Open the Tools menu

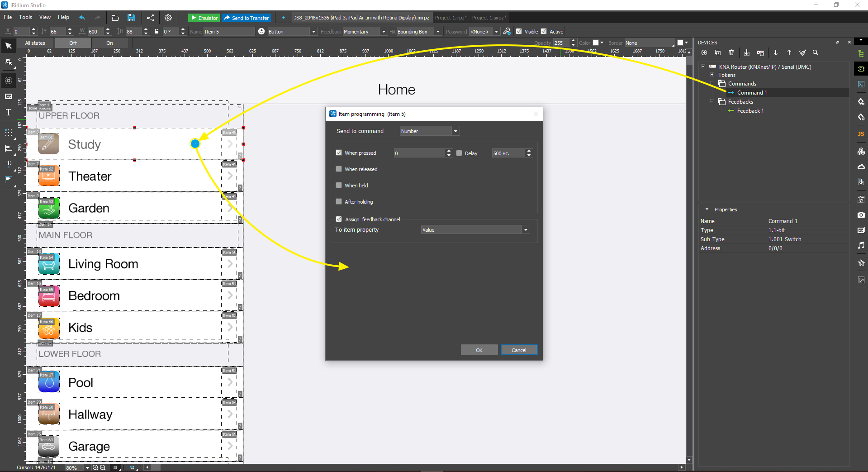coord(25,17)
